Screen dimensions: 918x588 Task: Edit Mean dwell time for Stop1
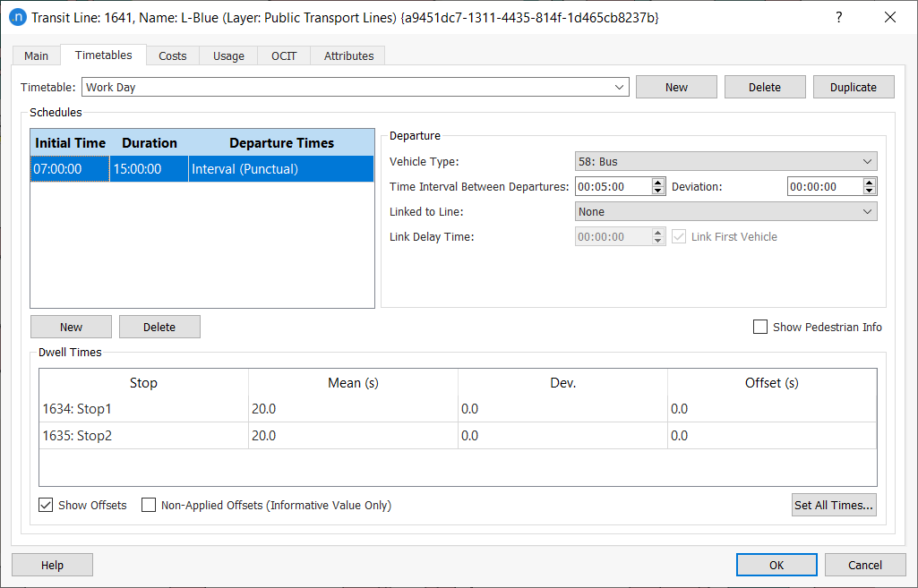pos(353,409)
